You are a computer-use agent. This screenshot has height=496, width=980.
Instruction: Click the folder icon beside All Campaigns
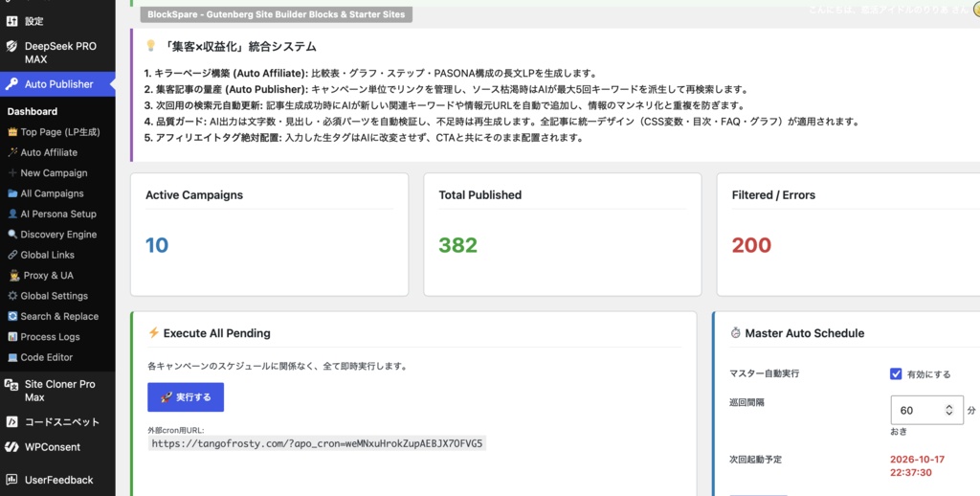[12, 193]
